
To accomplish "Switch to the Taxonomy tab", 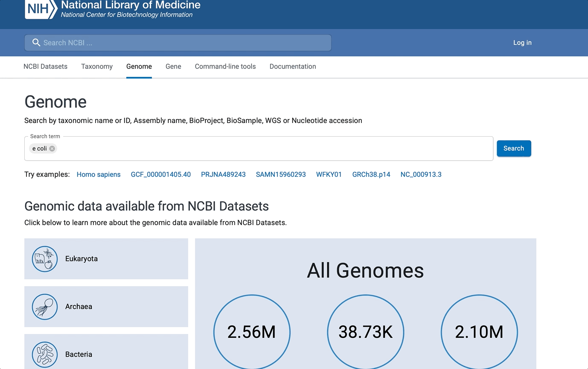I will pos(97,67).
